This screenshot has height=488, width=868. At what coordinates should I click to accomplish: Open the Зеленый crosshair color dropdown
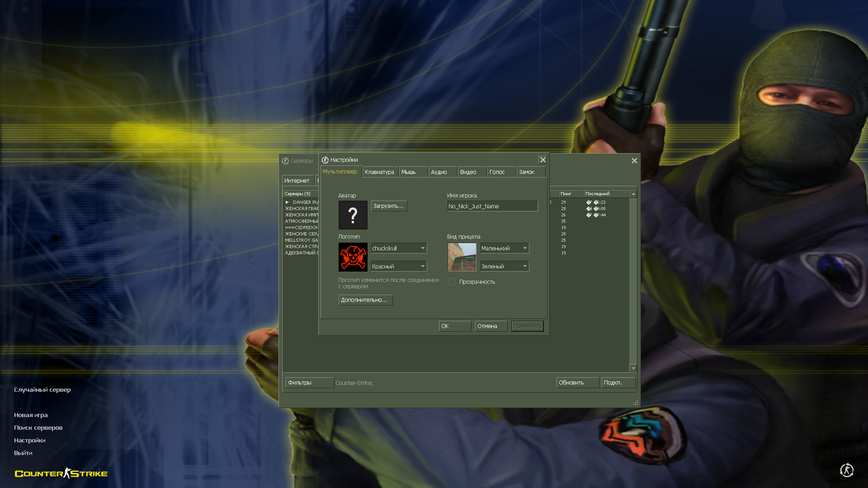tap(524, 266)
